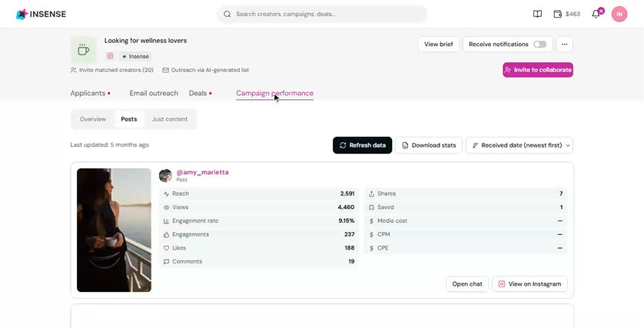644x328 pixels.
Task: Toggle the Receive notifications switch
Action: (x=539, y=44)
